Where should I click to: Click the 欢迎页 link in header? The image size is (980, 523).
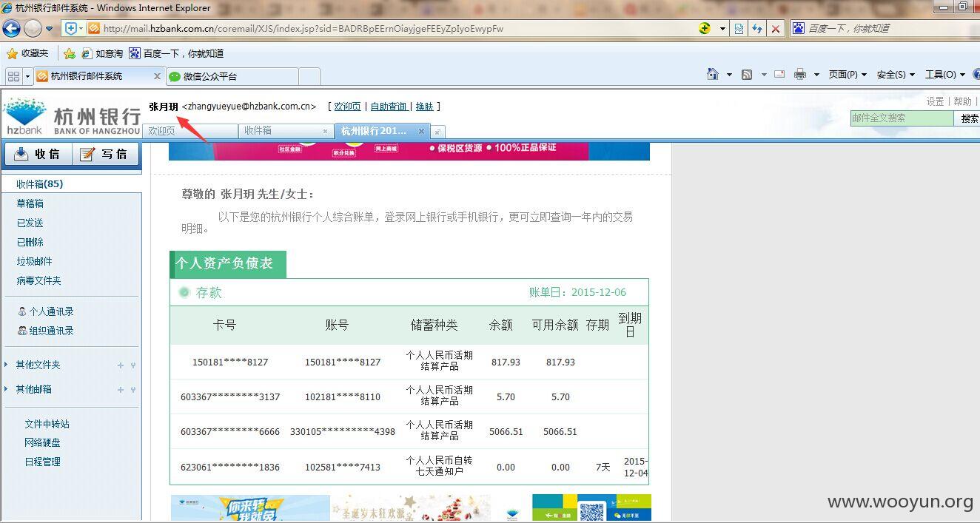[x=347, y=107]
